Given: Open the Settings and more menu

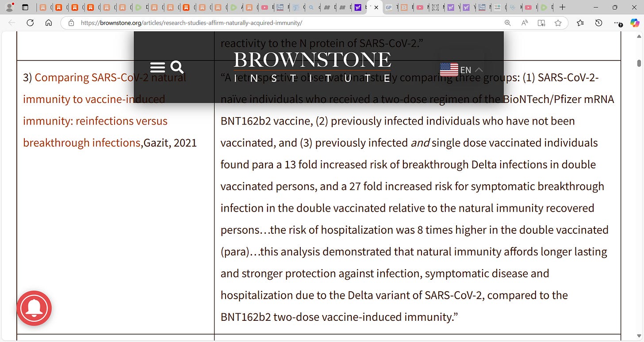Looking at the screenshot, I should tap(617, 23).
